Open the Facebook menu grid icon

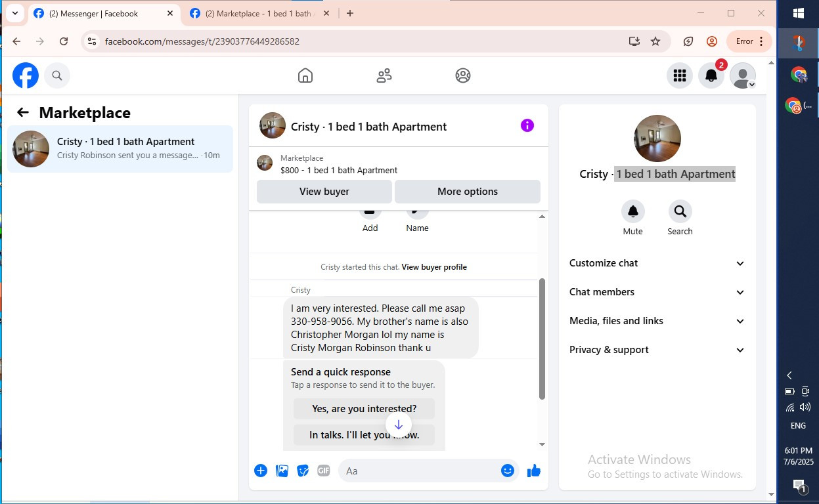[x=680, y=75]
